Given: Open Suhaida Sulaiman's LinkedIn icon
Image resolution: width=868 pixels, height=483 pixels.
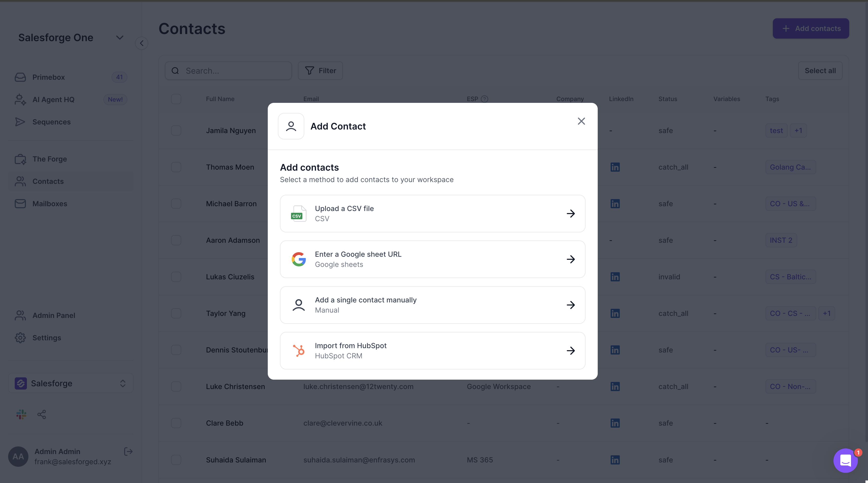Looking at the screenshot, I should [x=615, y=460].
